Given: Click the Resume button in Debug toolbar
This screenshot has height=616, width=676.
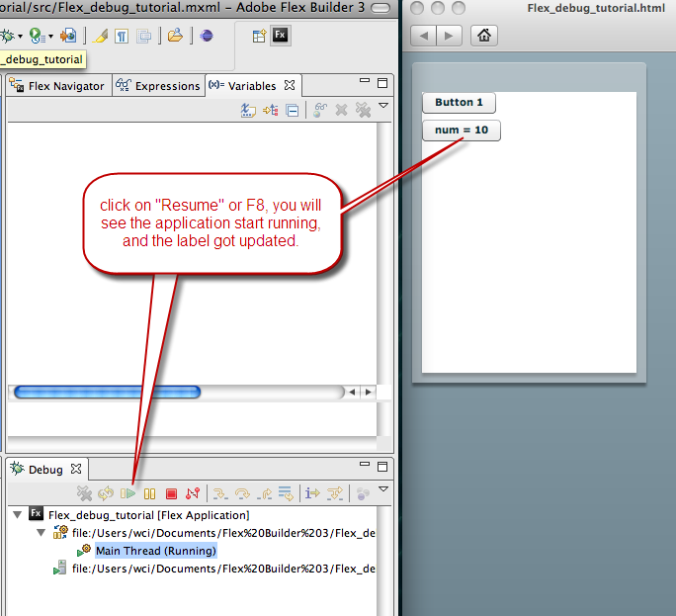Looking at the screenshot, I should (x=128, y=492).
